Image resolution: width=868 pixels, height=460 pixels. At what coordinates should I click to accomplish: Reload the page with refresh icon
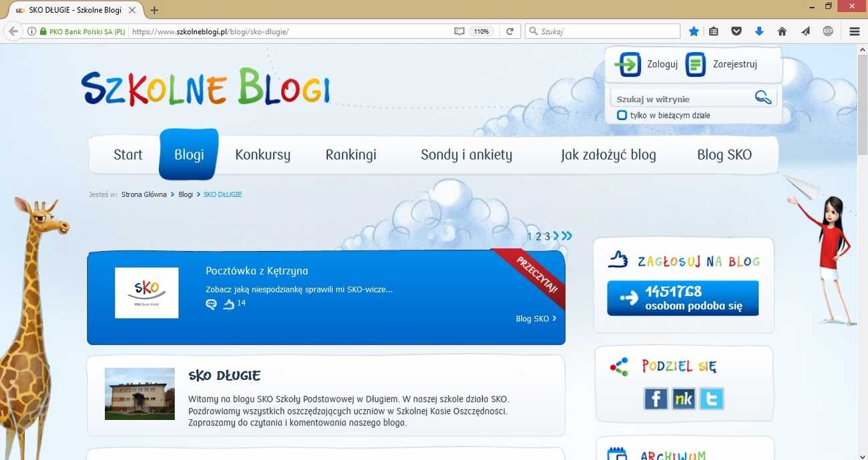(510, 31)
